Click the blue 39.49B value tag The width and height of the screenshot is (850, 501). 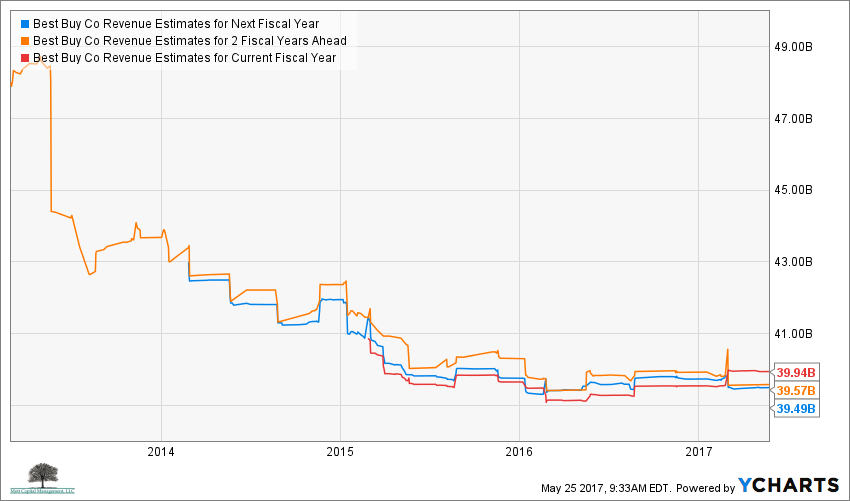[x=797, y=408]
